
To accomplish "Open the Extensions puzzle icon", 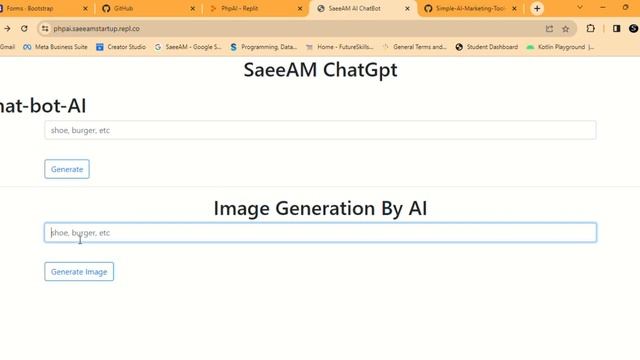I will (590, 29).
